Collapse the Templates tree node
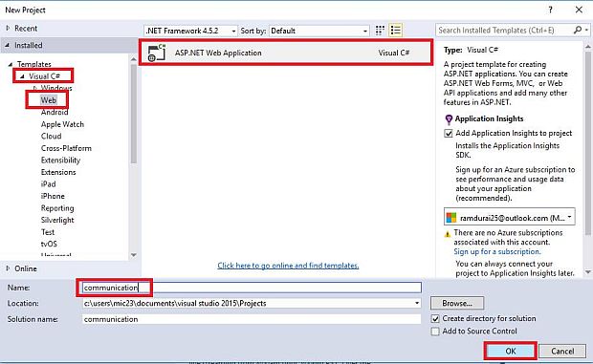This screenshot has height=364, width=593. [11, 64]
